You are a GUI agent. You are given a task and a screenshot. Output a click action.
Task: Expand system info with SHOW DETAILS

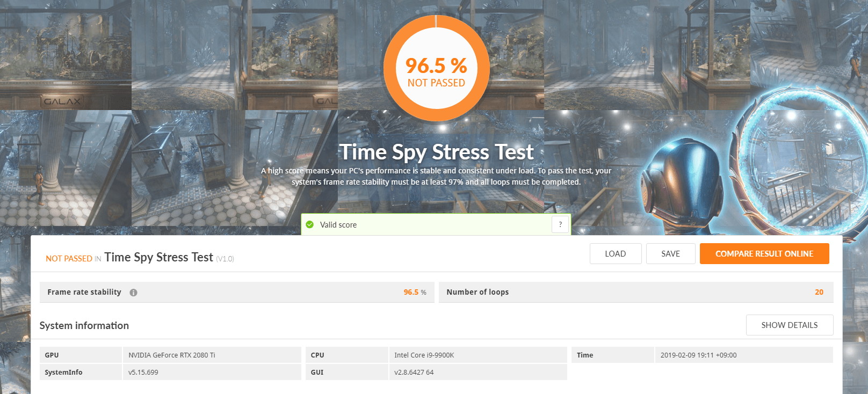click(790, 325)
